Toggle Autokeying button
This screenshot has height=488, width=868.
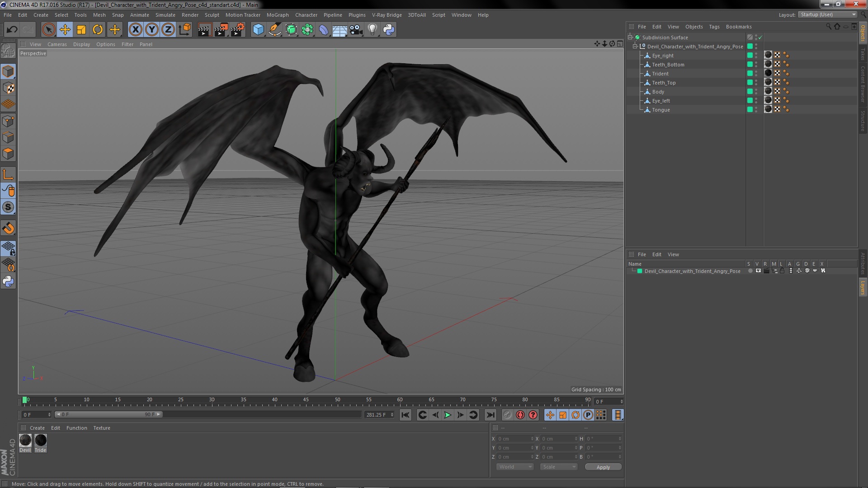click(520, 415)
